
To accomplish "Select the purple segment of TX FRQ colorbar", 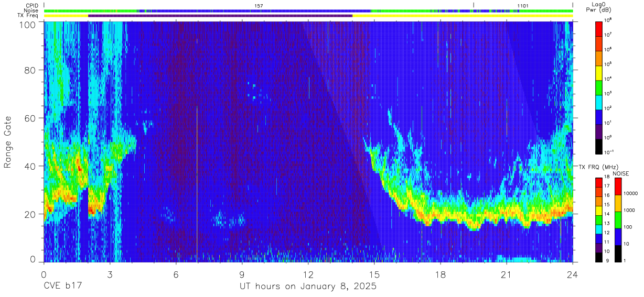I will [599, 248].
